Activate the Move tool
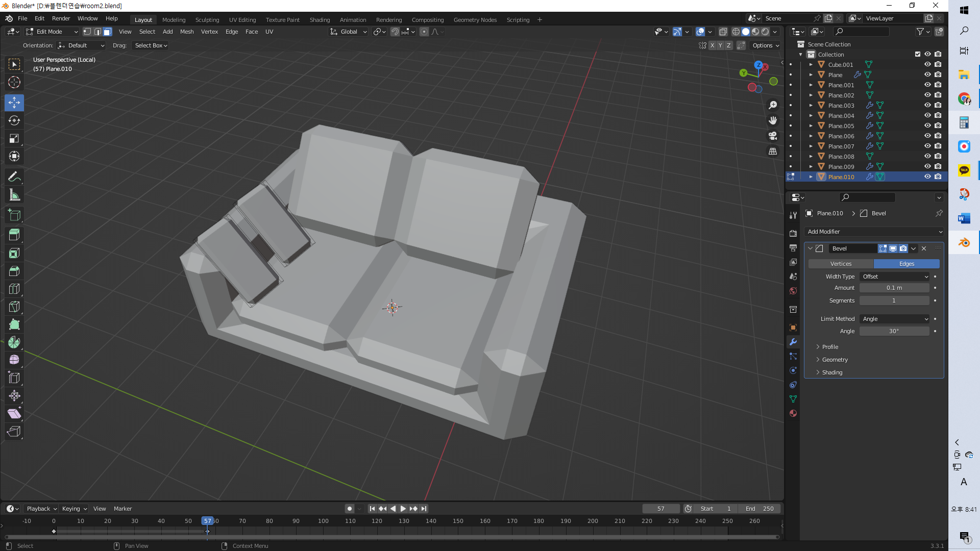The width and height of the screenshot is (980, 551). (14, 103)
